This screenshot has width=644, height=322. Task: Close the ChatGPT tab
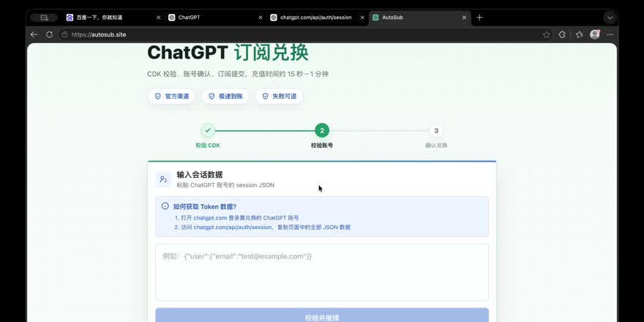[261, 18]
